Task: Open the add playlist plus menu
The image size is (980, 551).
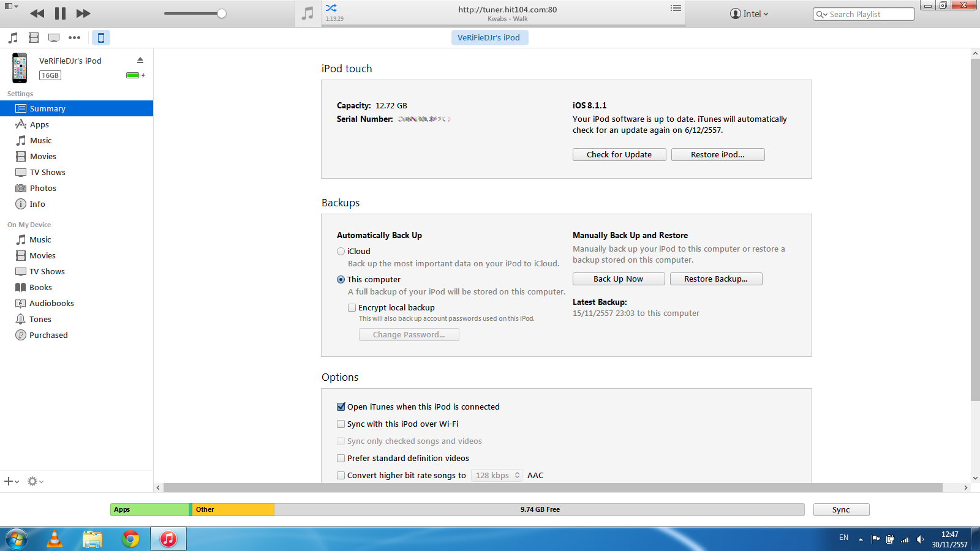Action: click(12, 481)
